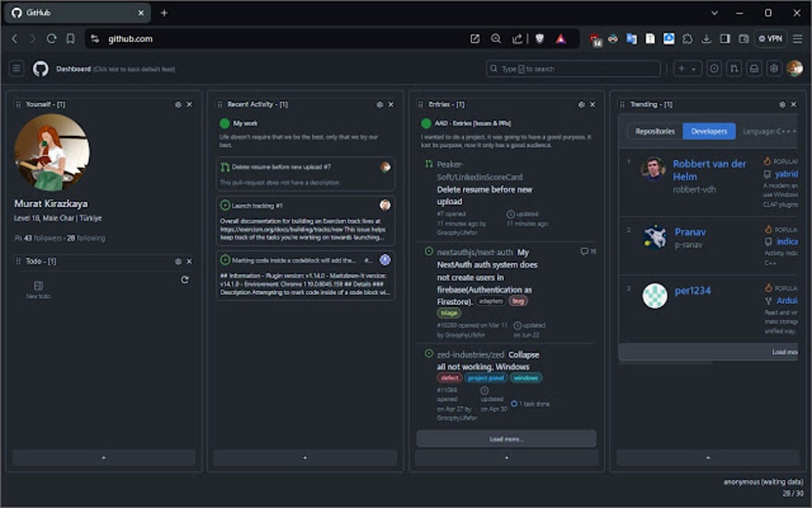Screen dimensions: 812x508
Task: Refresh the Todo panel
Action: click(185, 280)
